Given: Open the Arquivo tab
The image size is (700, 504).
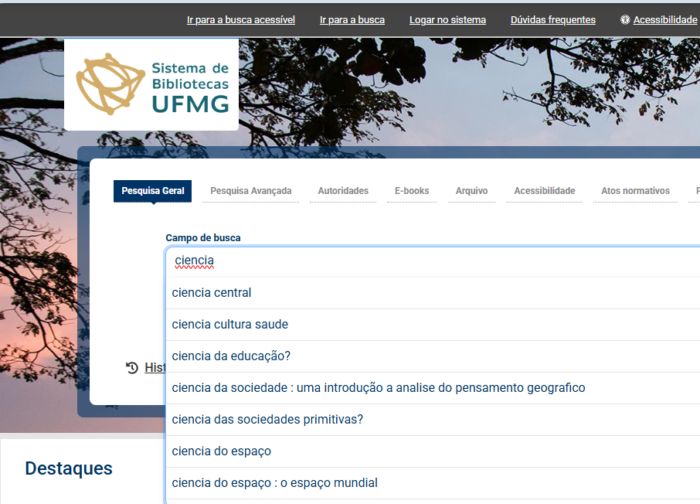Looking at the screenshot, I should tap(471, 191).
